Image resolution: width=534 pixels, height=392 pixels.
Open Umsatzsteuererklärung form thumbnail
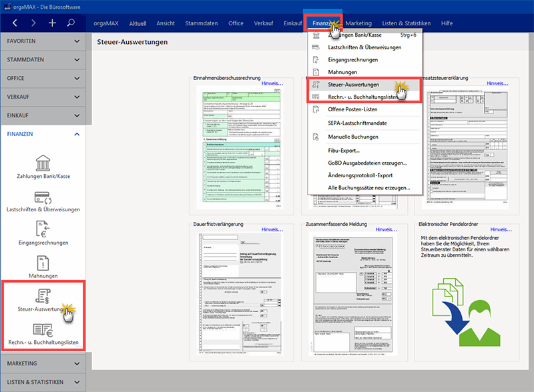465,147
